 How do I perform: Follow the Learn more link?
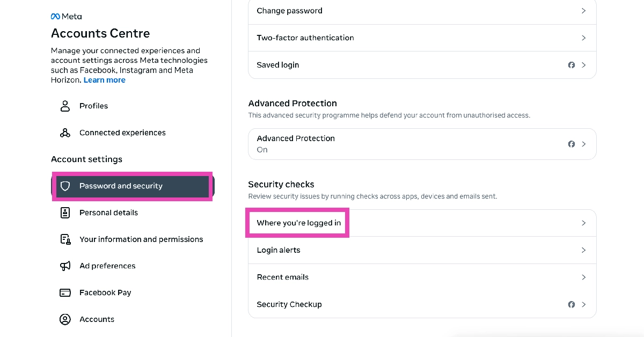coord(105,80)
